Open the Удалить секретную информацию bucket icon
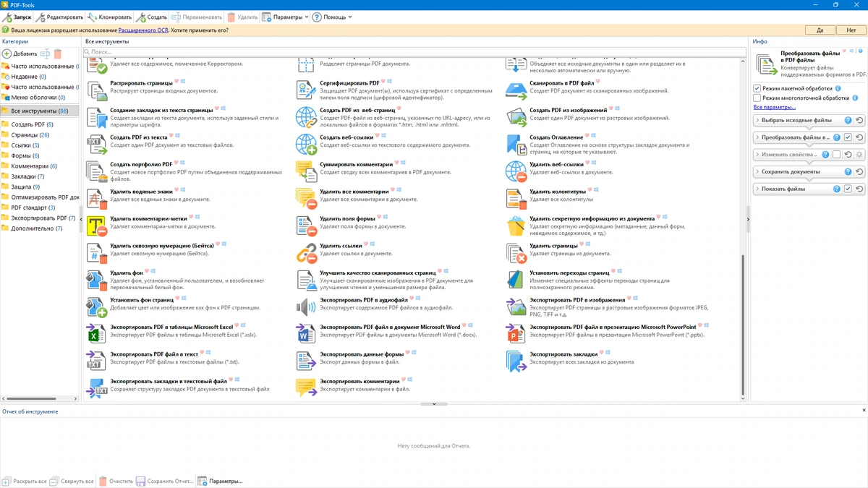868x488 pixels. point(516,226)
